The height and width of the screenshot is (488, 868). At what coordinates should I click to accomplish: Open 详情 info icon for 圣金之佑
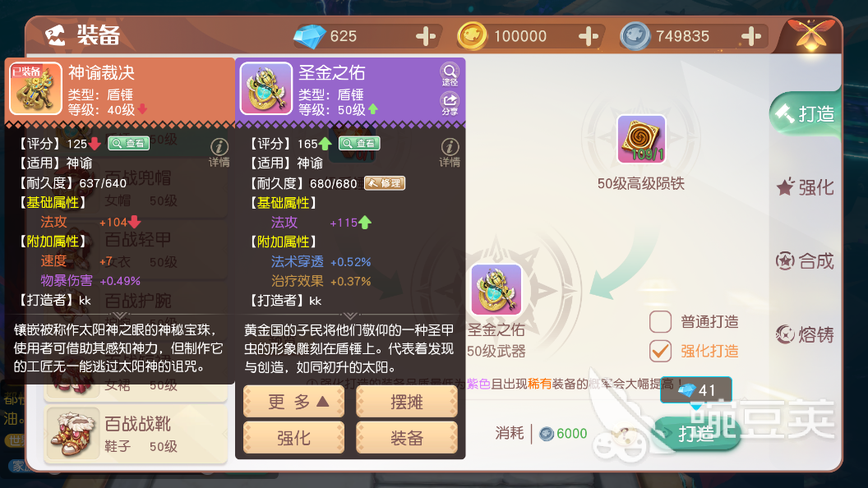(450, 152)
